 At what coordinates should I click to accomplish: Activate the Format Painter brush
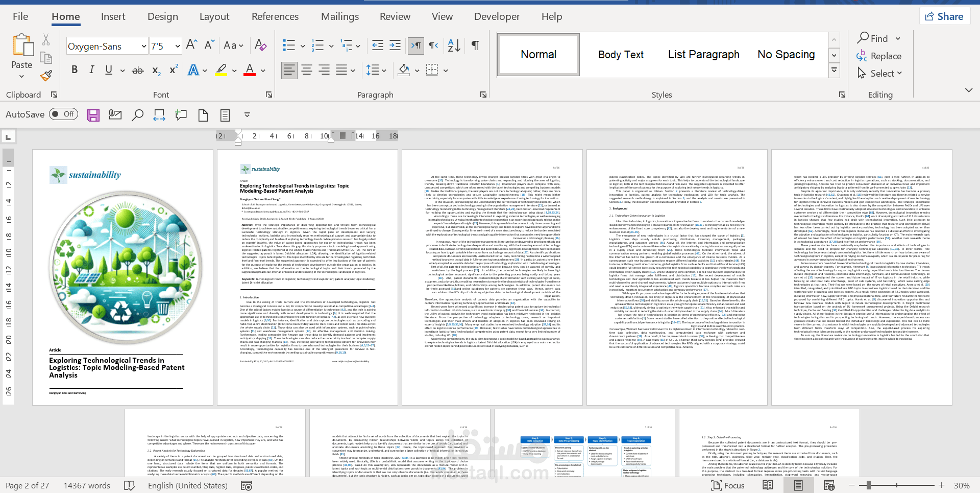click(46, 76)
